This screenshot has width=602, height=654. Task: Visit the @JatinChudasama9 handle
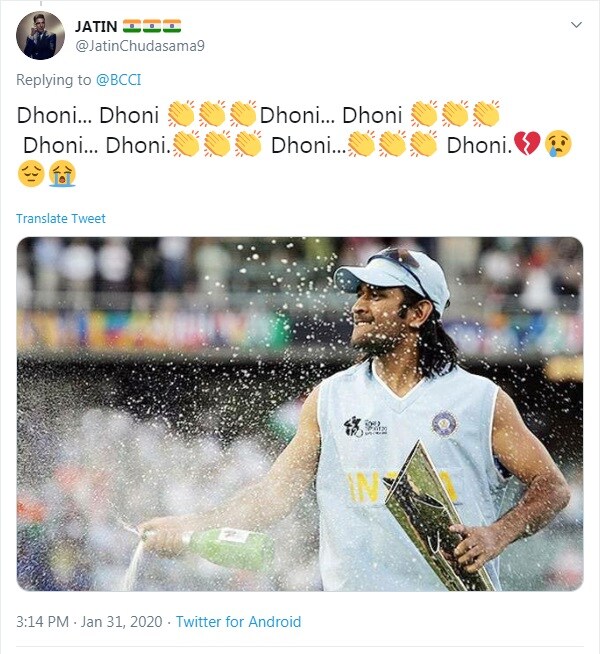pos(140,45)
